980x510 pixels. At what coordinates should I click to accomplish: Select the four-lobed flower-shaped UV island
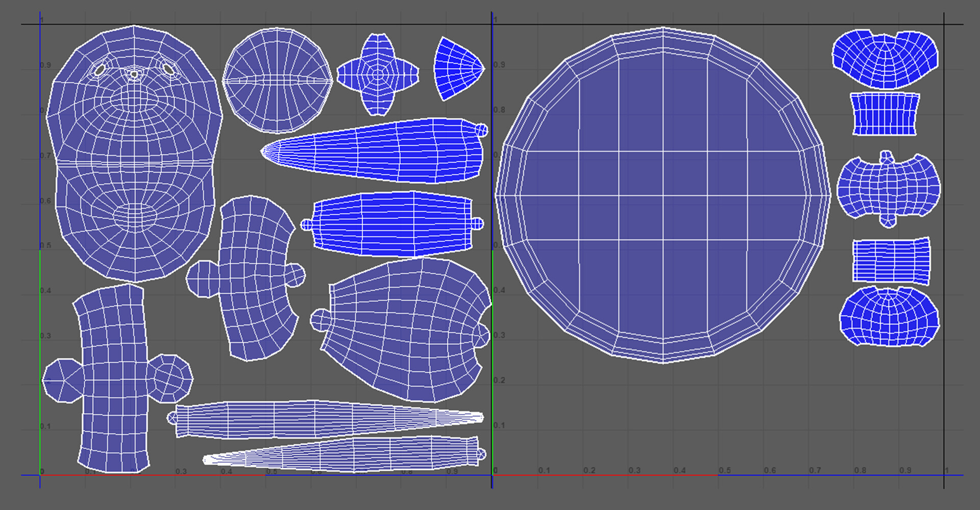pyautogui.click(x=378, y=75)
